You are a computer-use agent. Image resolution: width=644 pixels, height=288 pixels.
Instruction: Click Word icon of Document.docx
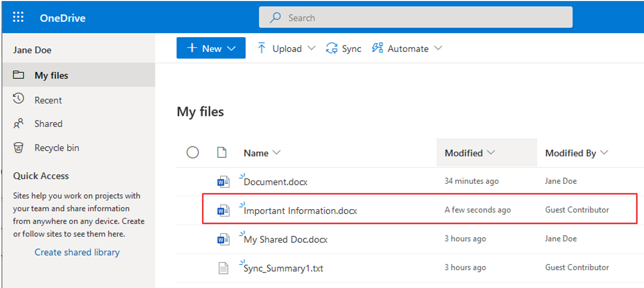pos(224,181)
